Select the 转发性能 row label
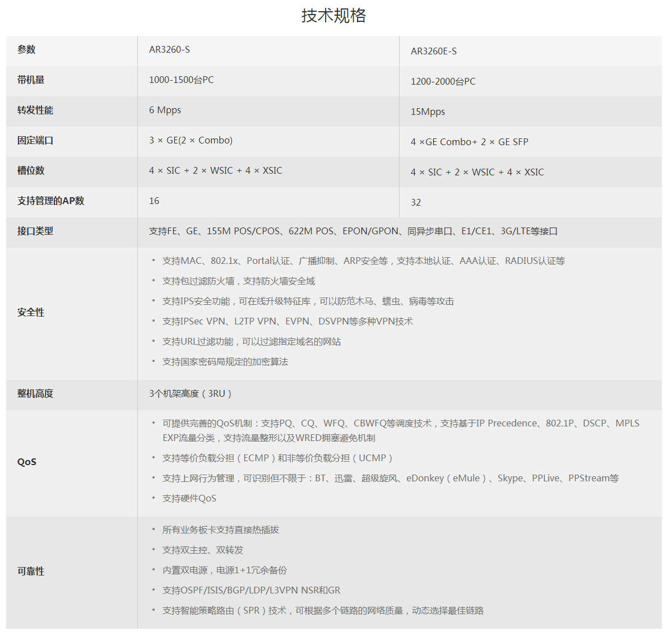Viewport: 672px width, 636px height. click(35, 110)
